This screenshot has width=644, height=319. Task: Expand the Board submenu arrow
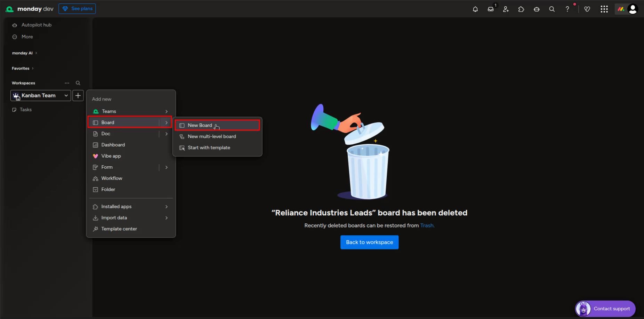pos(166,122)
